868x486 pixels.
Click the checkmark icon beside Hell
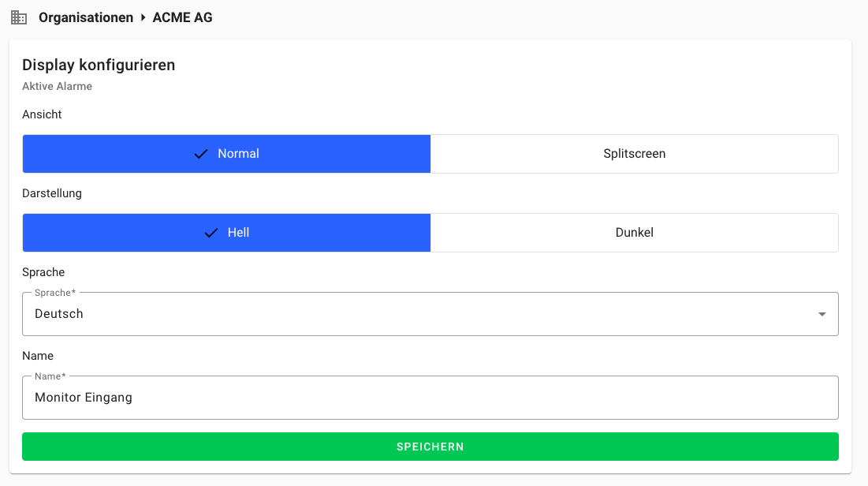[x=211, y=233]
